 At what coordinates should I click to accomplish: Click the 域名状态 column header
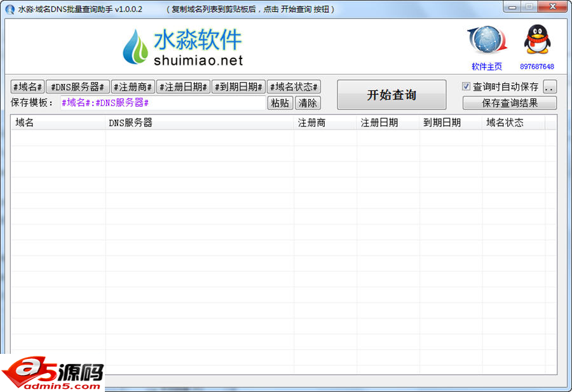(514, 123)
